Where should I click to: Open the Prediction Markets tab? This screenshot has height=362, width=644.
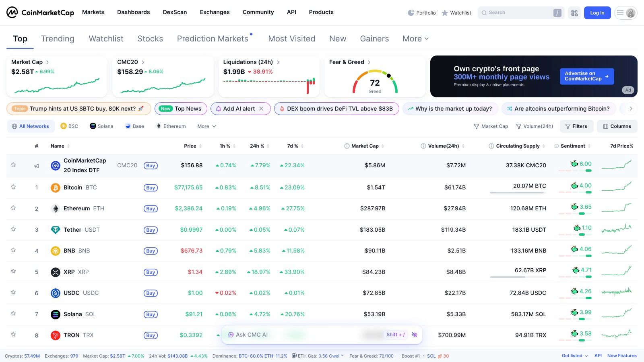point(213,39)
